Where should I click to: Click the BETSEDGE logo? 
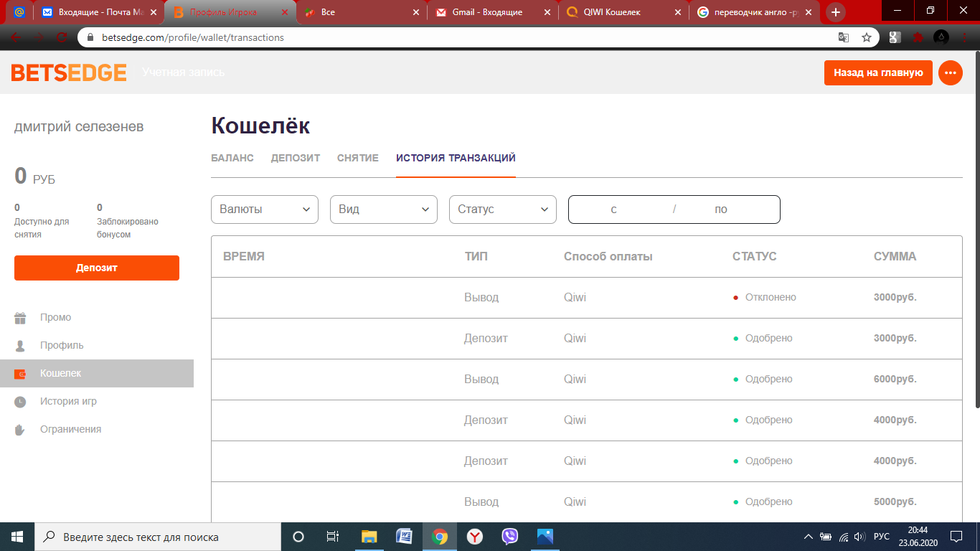pyautogui.click(x=69, y=72)
